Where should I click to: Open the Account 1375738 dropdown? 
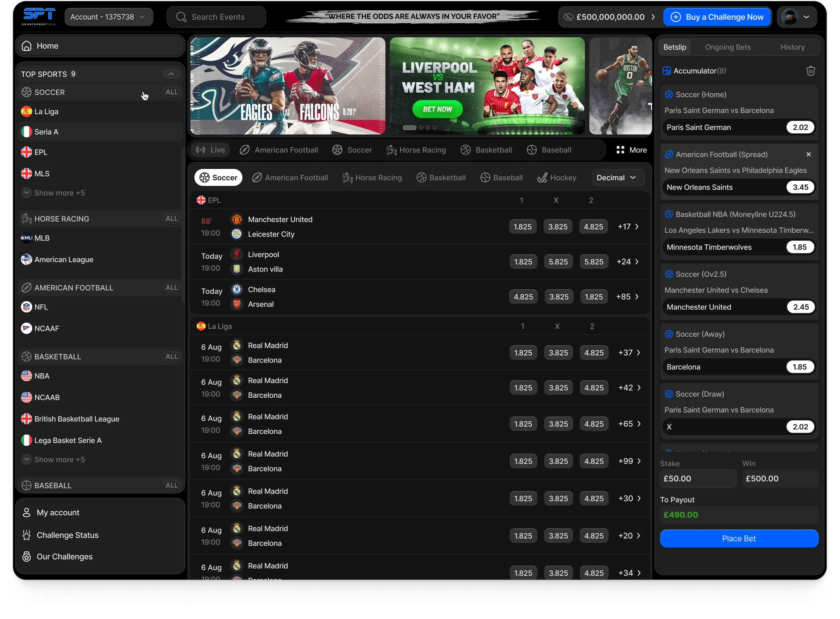pos(109,17)
